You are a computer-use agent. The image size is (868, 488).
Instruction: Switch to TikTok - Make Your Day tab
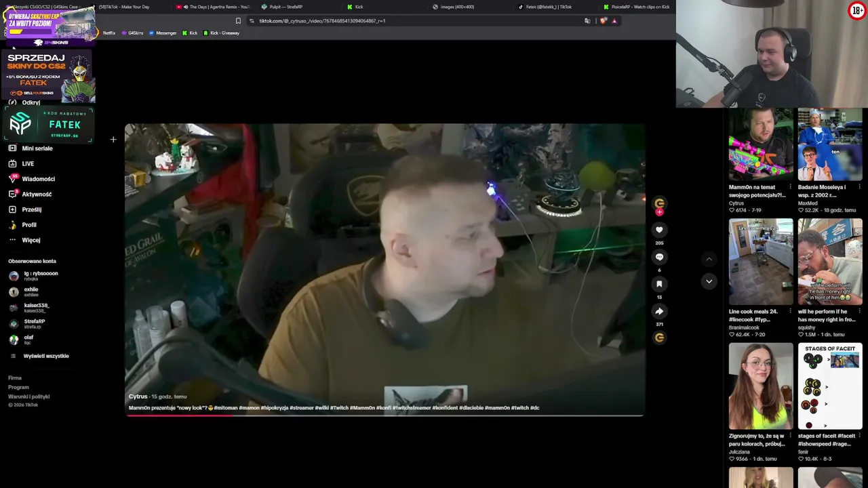coord(125,7)
